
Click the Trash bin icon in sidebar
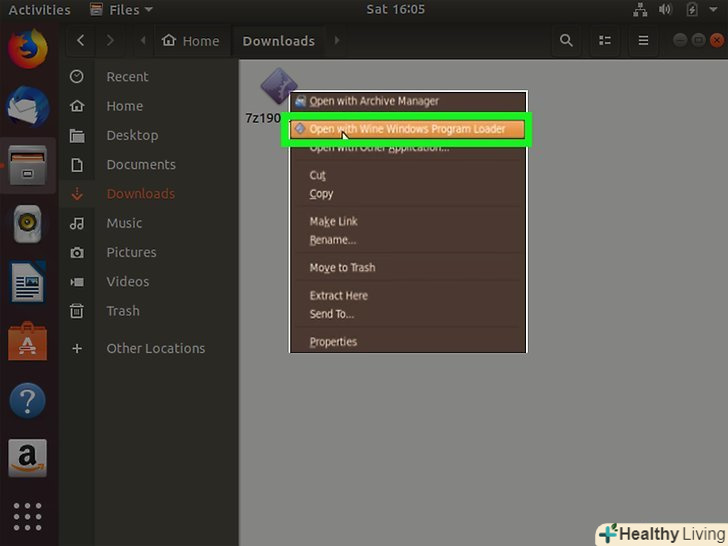point(77,311)
